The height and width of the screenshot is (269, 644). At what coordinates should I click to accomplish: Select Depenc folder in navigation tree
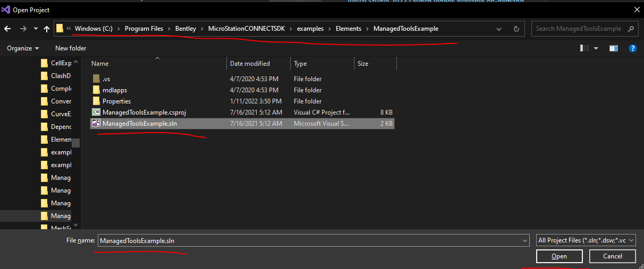[x=56, y=126]
